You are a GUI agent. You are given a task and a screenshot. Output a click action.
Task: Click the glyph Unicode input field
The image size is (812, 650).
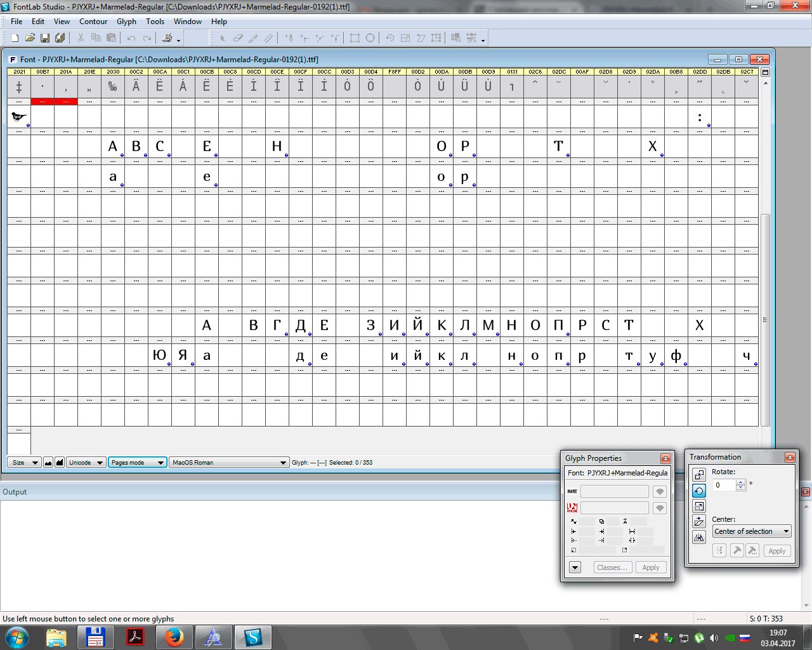[614, 508]
